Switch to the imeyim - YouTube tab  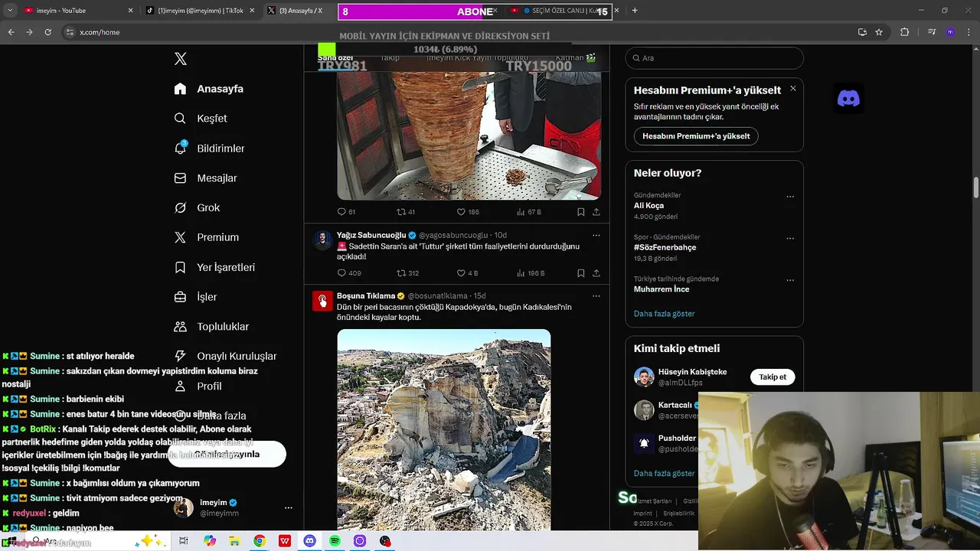(x=77, y=11)
